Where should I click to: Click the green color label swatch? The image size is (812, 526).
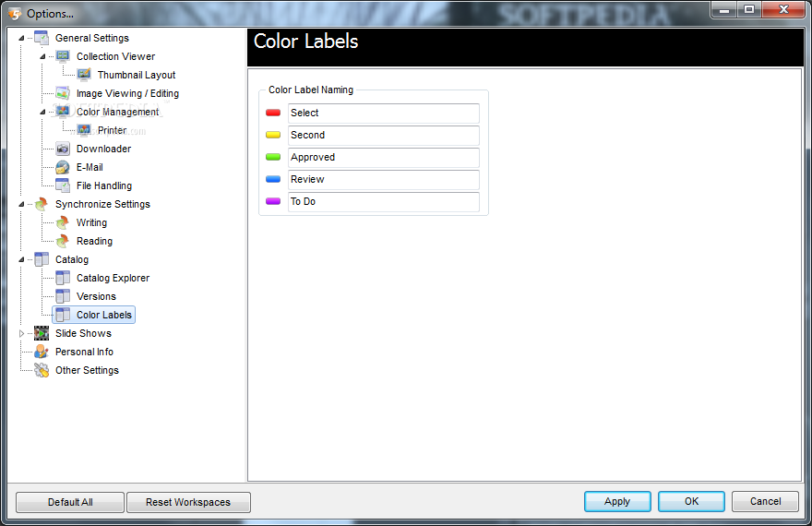pos(273,157)
